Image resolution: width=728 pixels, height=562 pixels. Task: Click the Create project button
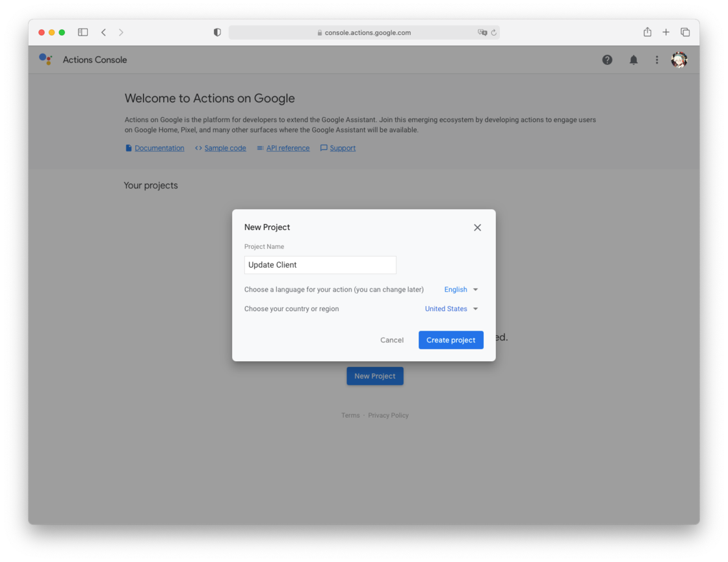click(x=451, y=340)
